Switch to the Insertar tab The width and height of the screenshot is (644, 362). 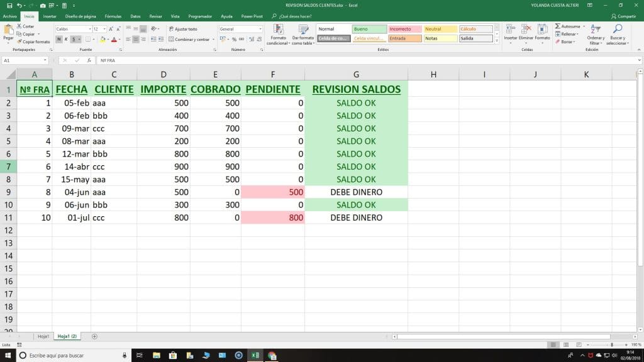[50, 16]
